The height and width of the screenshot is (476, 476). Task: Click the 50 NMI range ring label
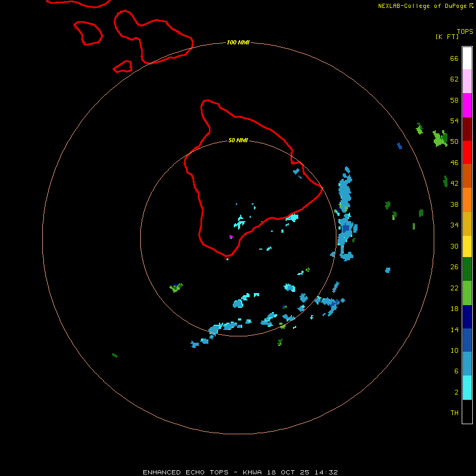coord(238,140)
